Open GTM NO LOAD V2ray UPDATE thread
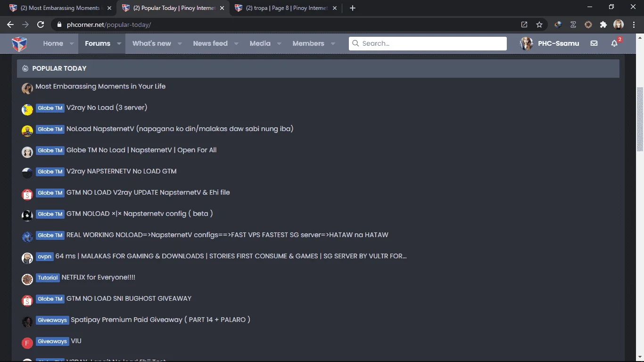Image resolution: width=644 pixels, height=362 pixels. (x=148, y=192)
